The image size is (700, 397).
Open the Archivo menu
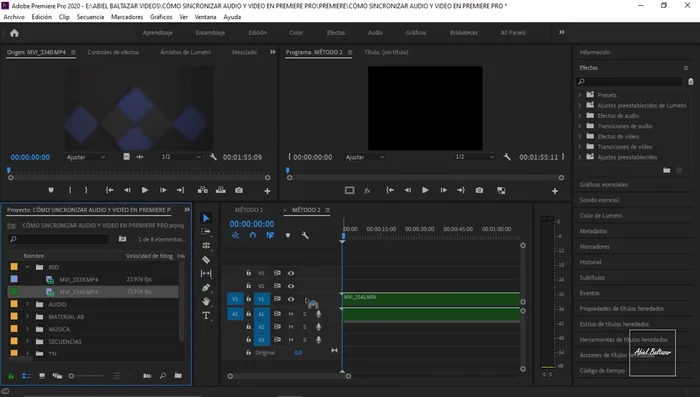(x=14, y=17)
